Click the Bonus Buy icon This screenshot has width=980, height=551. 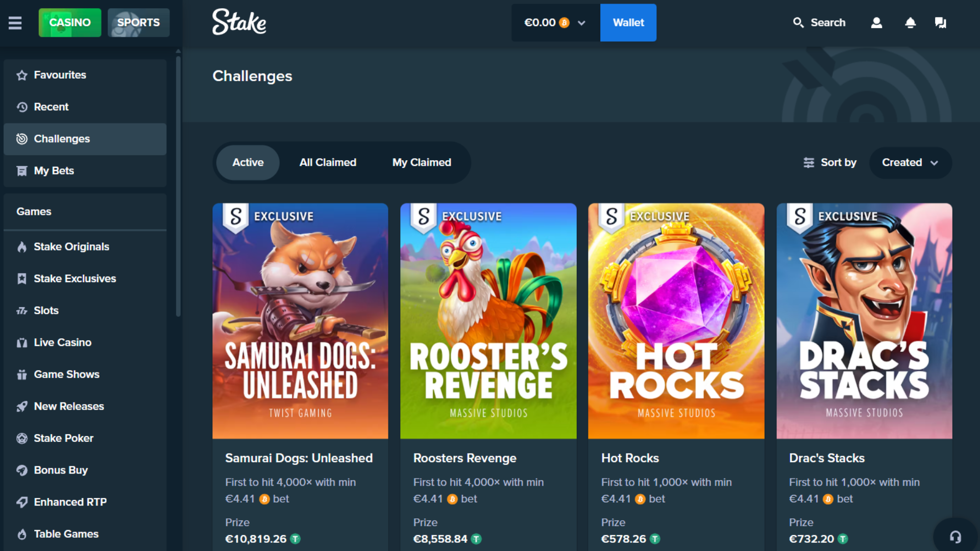tap(21, 470)
